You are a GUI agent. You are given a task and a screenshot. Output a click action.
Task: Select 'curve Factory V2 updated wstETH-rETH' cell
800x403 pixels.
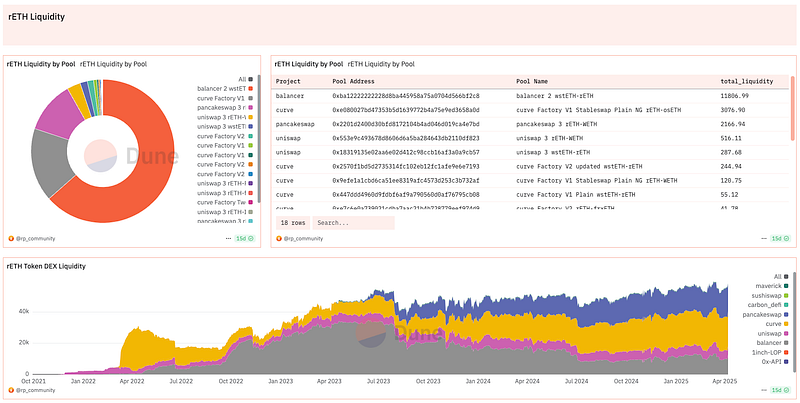(x=578, y=166)
